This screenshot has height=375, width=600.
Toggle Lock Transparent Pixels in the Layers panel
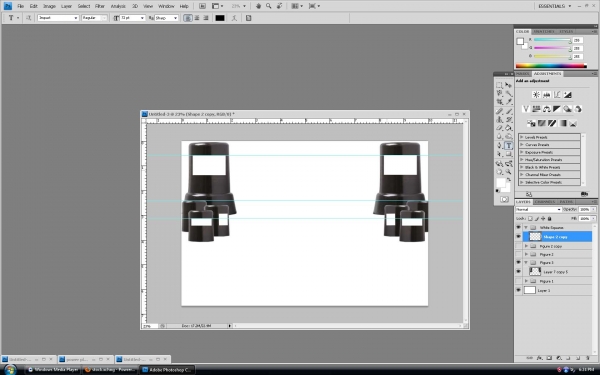click(x=530, y=218)
